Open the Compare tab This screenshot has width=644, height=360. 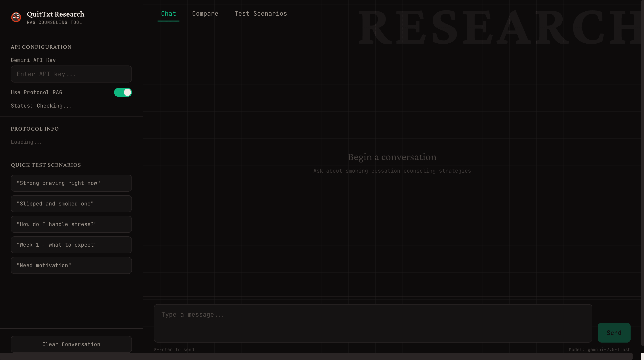[205, 13]
